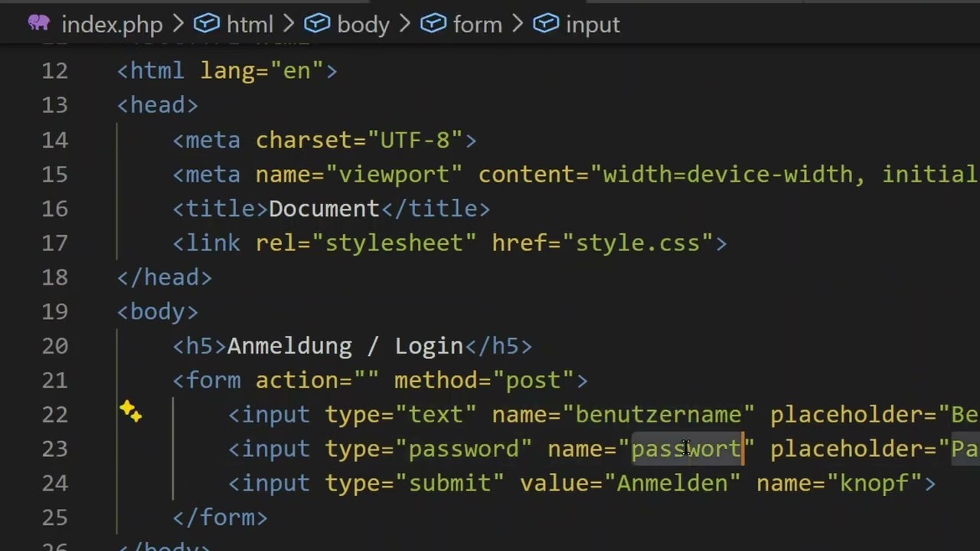Viewport: 980px width, 551px height.
Task: Click the "viewport" name value
Action: (394, 174)
